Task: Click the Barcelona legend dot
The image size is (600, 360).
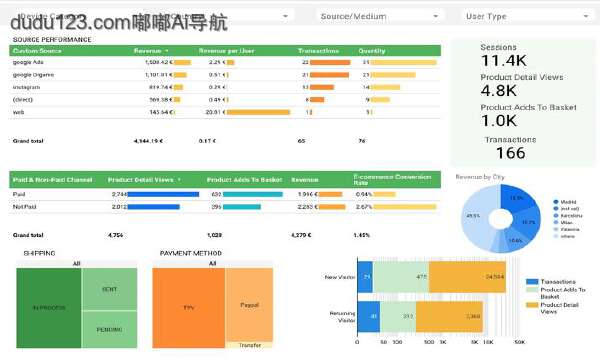Action: click(556, 215)
